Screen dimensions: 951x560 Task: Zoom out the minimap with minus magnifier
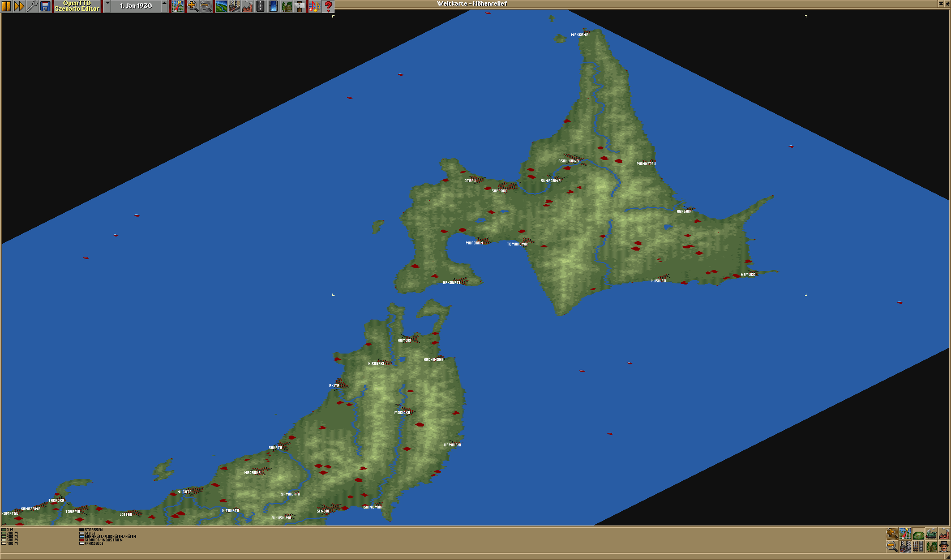[892, 546]
